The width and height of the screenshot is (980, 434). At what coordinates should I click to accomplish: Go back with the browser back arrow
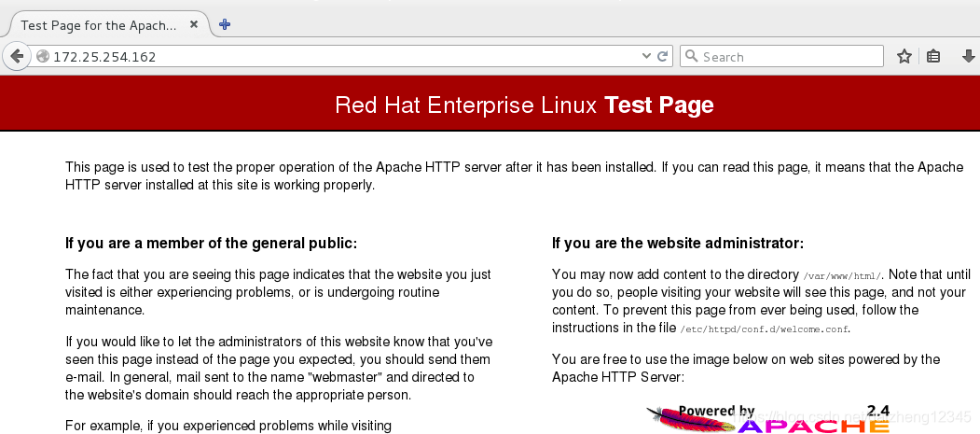pos(17,56)
